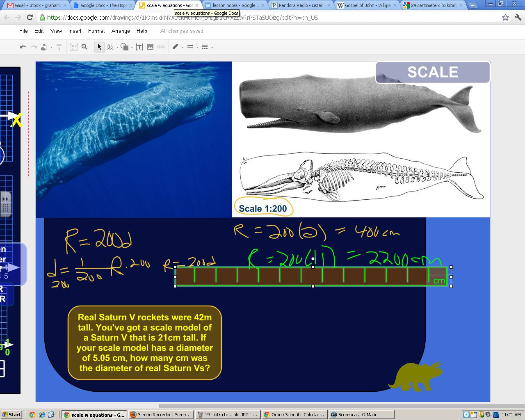Choose the Shape tool icon

125,47
